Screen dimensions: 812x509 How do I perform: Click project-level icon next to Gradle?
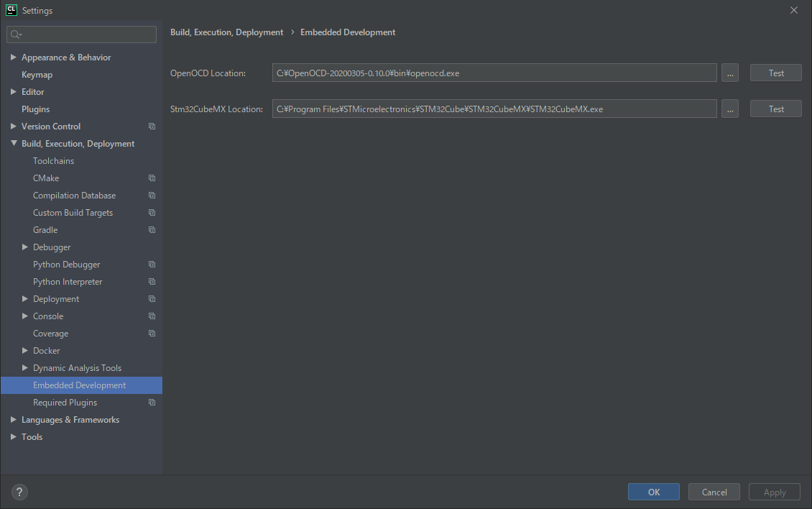click(152, 229)
